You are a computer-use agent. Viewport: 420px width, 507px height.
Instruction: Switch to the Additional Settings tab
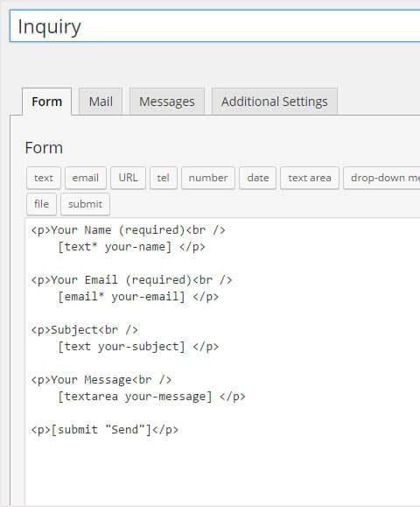[274, 102]
